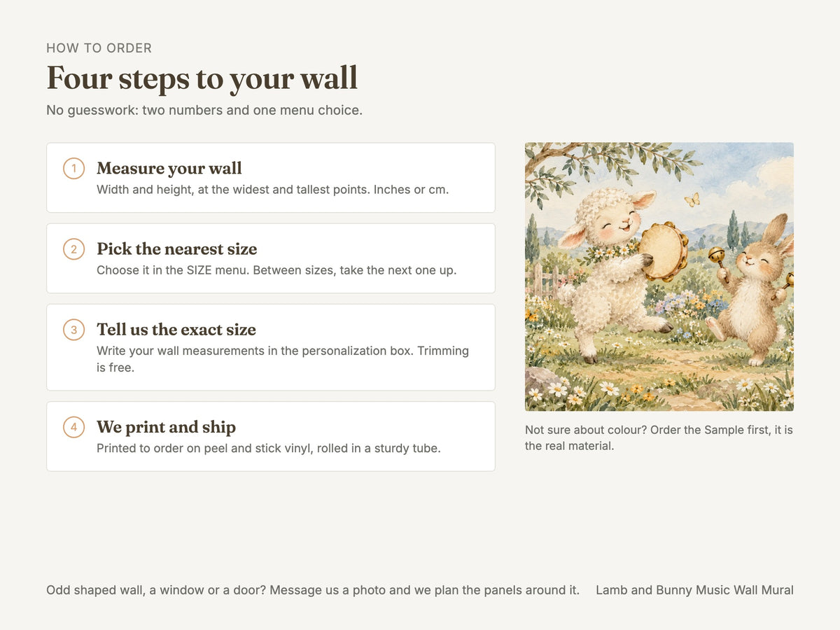The width and height of the screenshot is (840, 630).
Task: Click the SIZE menu instruction text
Action: [x=276, y=270]
